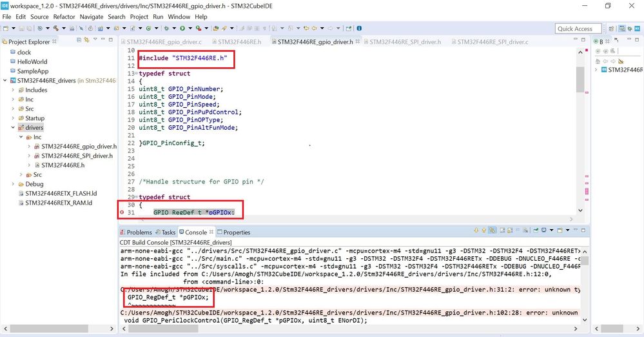The height and width of the screenshot is (337, 644).
Task: Expand the Startup folder node
Action: point(13,118)
